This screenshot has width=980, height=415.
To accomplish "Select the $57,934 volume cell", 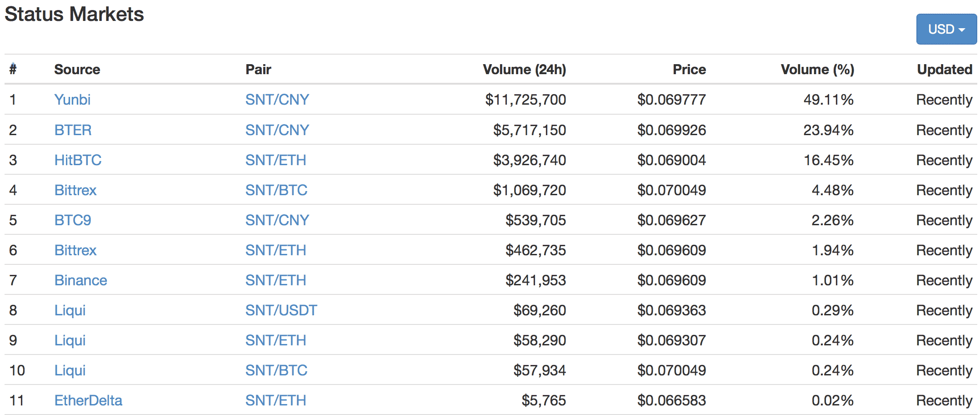I will tap(540, 370).
